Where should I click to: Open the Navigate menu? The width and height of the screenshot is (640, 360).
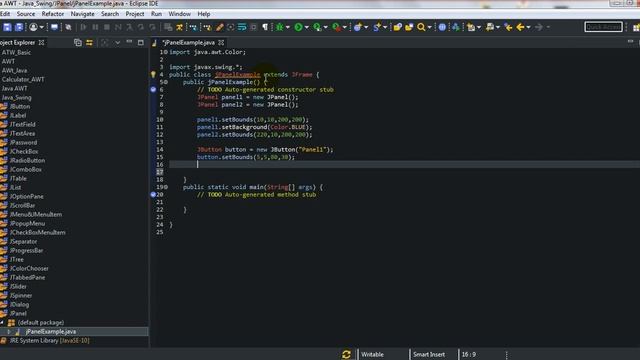click(x=82, y=14)
